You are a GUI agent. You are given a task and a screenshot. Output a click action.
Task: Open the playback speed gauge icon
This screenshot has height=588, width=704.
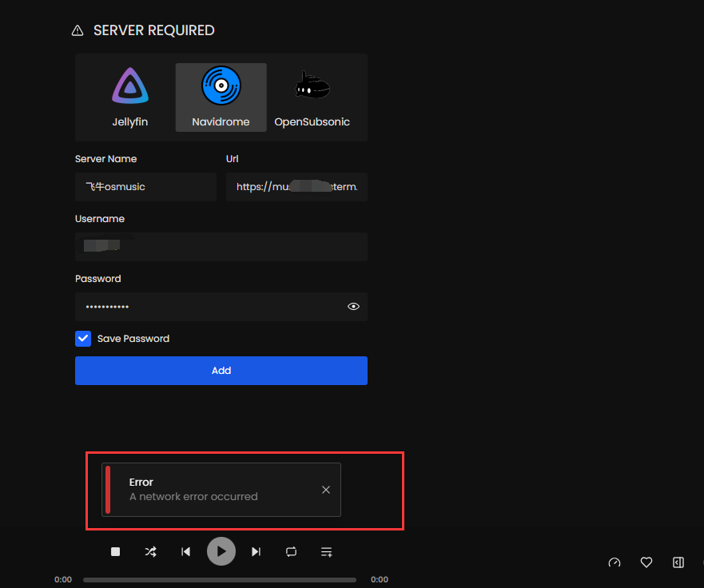(x=615, y=562)
